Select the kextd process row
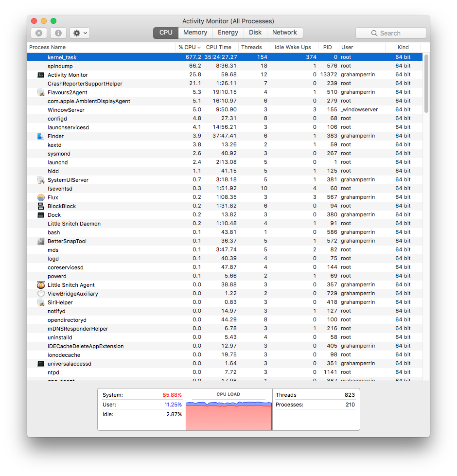Image resolution: width=457 pixels, height=476 pixels. click(225, 145)
